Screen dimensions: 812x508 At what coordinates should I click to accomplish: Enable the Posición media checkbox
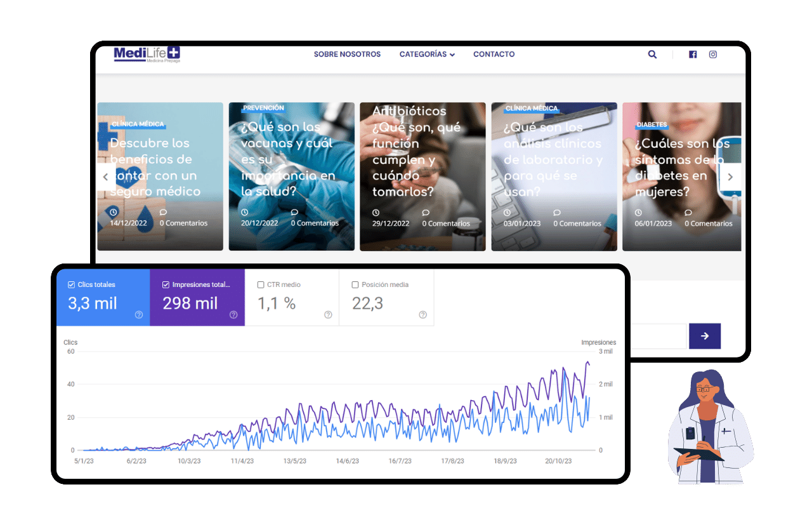[355, 285]
